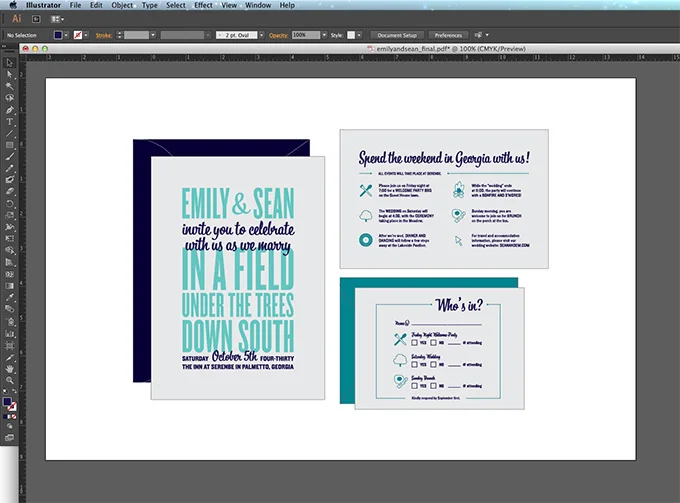Open the File menu
The image size is (680, 503).
(x=75, y=5)
